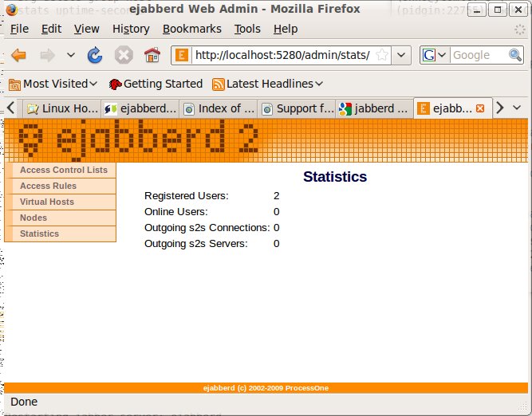This screenshot has width=532, height=416.
Task: Open the Getting Started bookmark
Action: click(x=156, y=84)
